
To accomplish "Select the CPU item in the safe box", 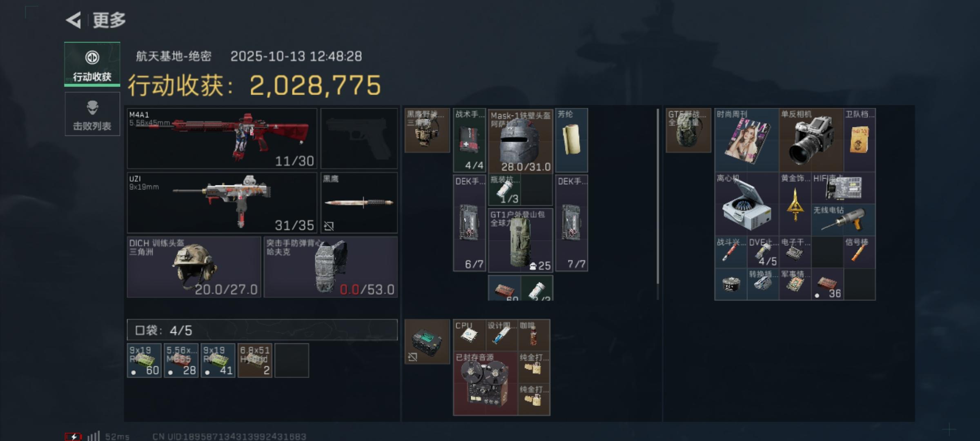I will coord(470,336).
